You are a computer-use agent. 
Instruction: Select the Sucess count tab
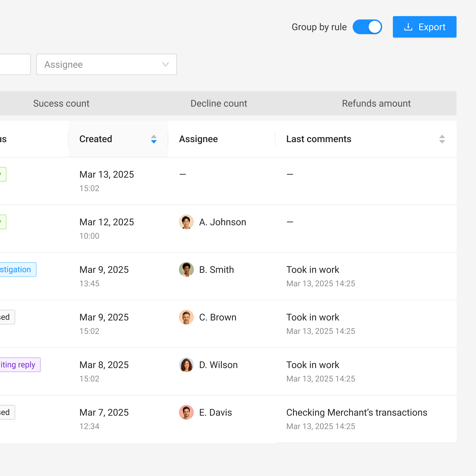pyautogui.click(x=61, y=103)
